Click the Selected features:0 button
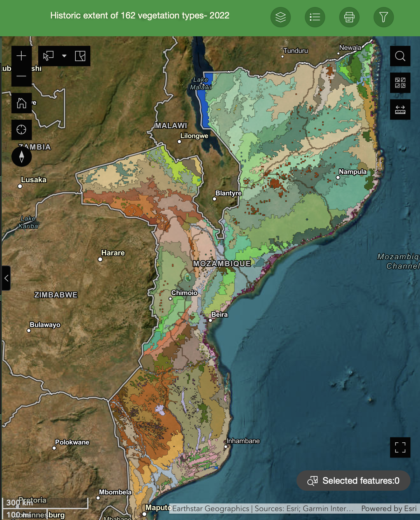 [353, 481]
